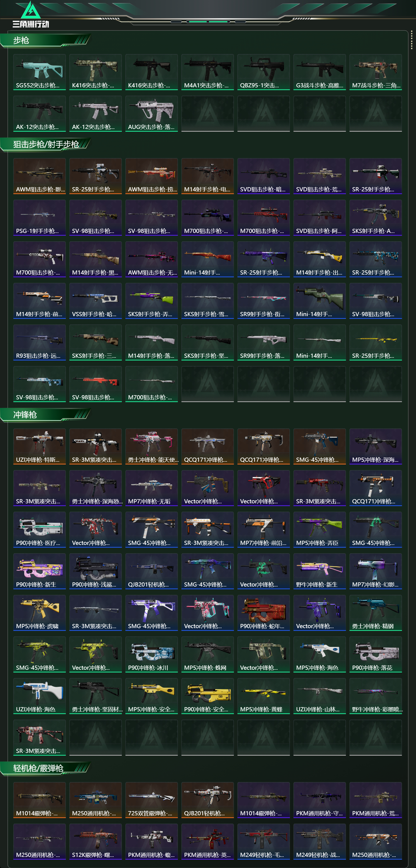The image size is (416, 868).
Task: Open the MP7冲锋枪-无垢 skin card
Action: click(152, 488)
